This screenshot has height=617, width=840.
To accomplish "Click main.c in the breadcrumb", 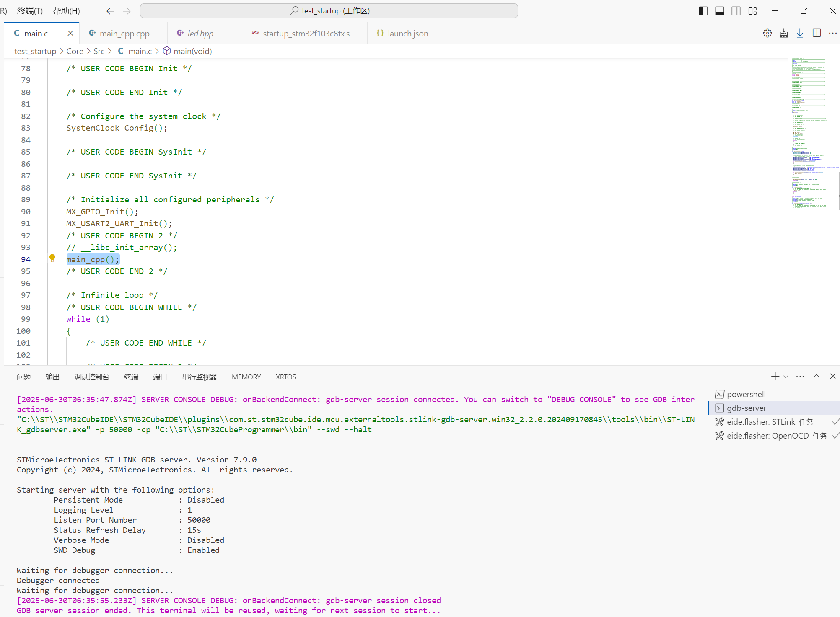I will 140,51.
